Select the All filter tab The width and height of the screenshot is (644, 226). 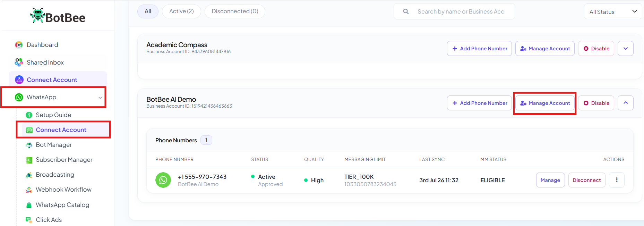point(148,11)
